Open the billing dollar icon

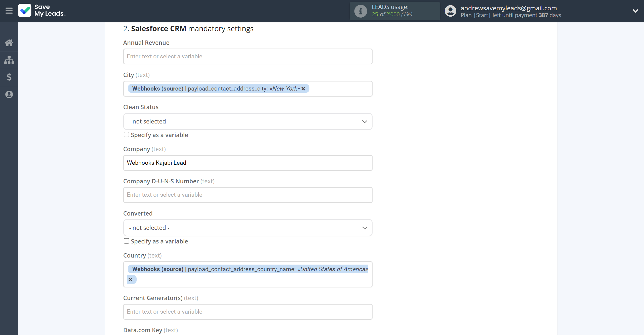pos(9,77)
